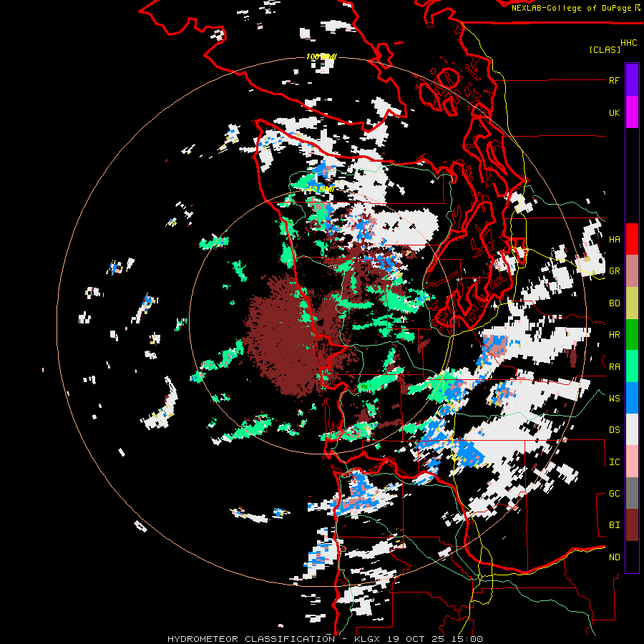Click the "HHC" product code text

(x=628, y=43)
